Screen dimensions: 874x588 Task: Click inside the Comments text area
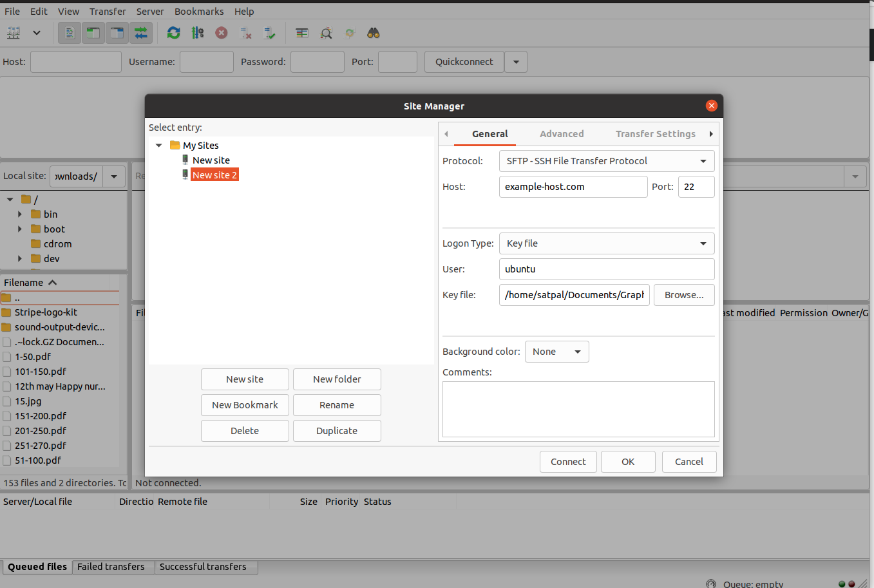pyautogui.click(x=578, y=409)
